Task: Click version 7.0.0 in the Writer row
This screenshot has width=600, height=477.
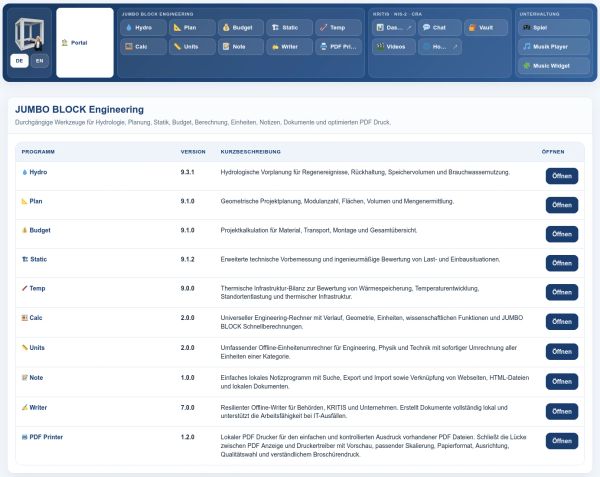Action: pos(188,407)
